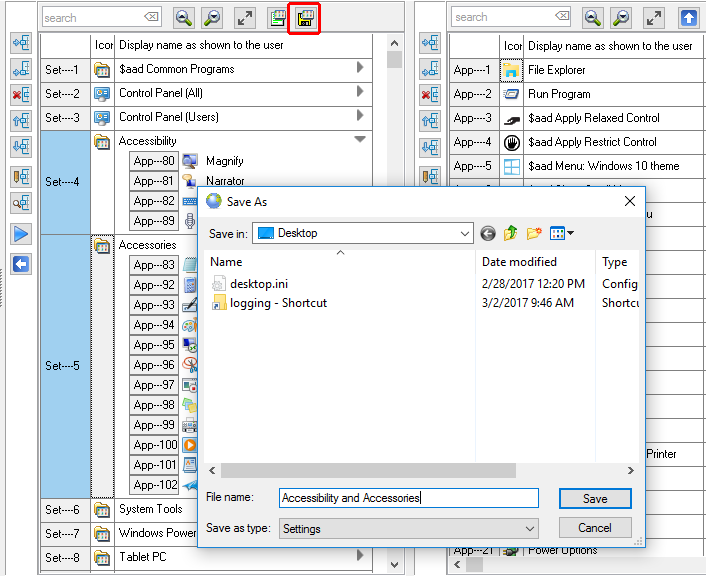The height and width of the screenshot is (578, 706).
Task: Click the zoom out magnifier in left panel
Action: [x=212, y=18]
